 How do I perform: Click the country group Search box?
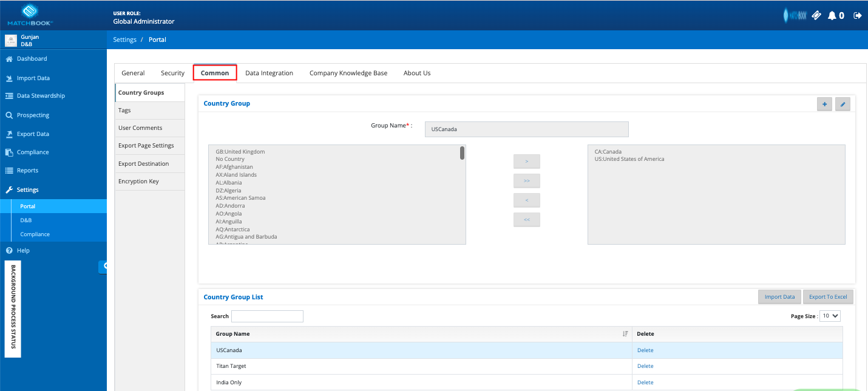point(267,316)
